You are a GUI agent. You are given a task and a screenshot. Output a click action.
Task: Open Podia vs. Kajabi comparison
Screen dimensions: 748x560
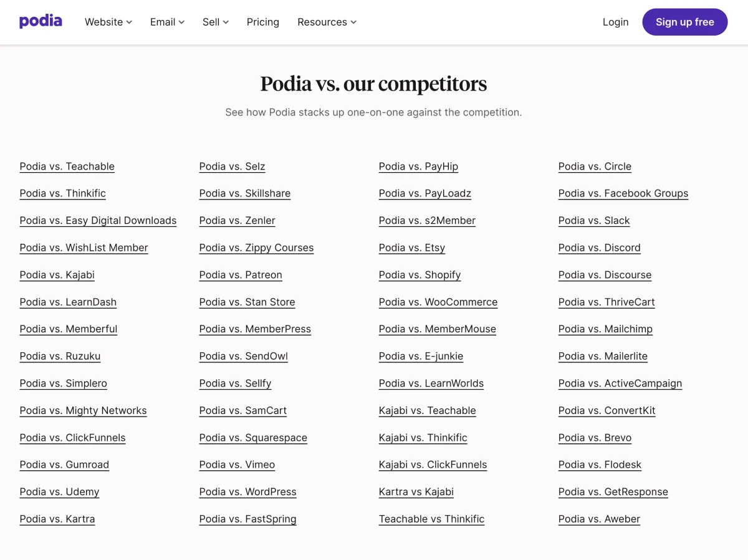(57, 275)
